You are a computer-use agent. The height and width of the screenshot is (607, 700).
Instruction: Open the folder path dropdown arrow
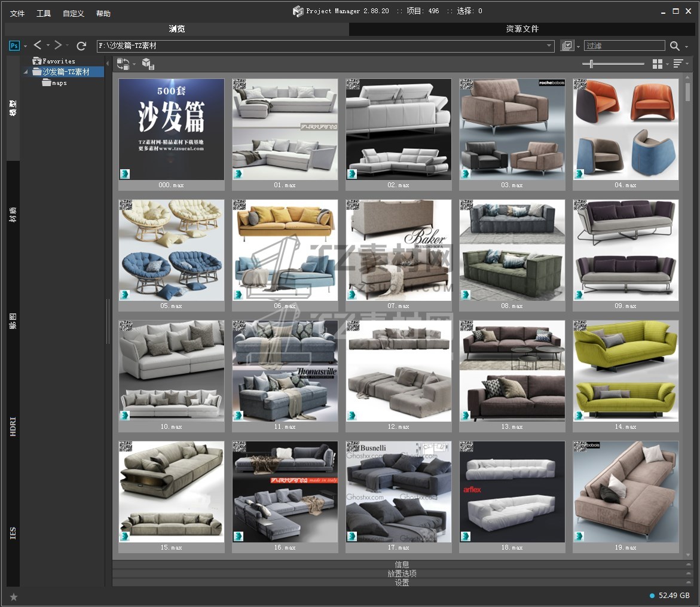549,45
